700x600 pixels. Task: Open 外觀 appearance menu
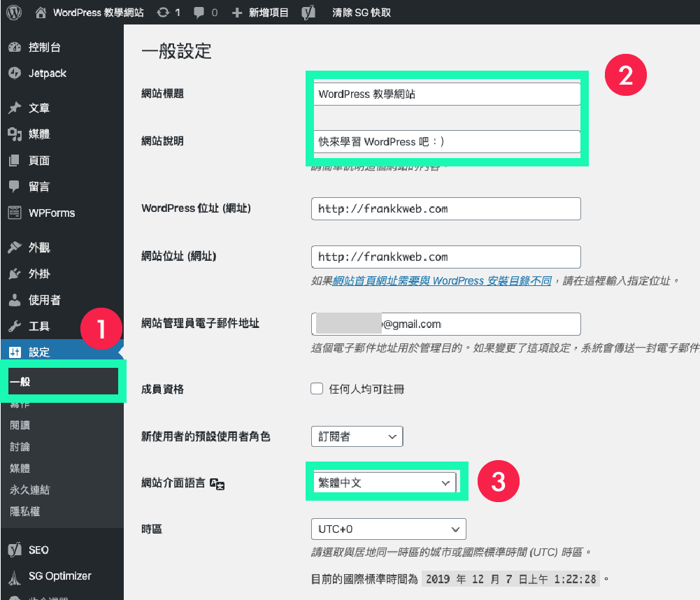39,247
